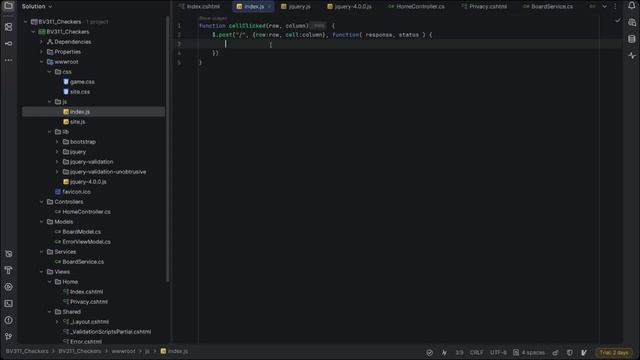Click the V plugin icon in status bar
This screenshot has width=640, height=360.
point(584,353)
